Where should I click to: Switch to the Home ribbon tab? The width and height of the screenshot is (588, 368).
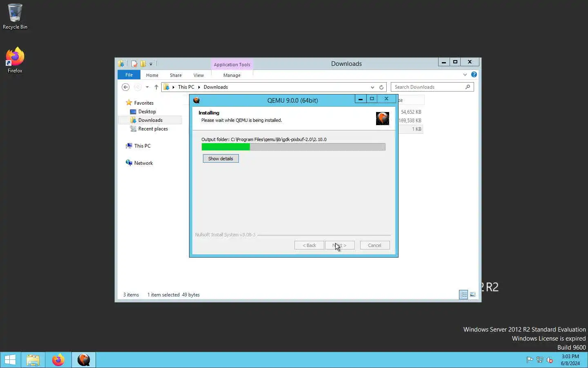[152, 75]
